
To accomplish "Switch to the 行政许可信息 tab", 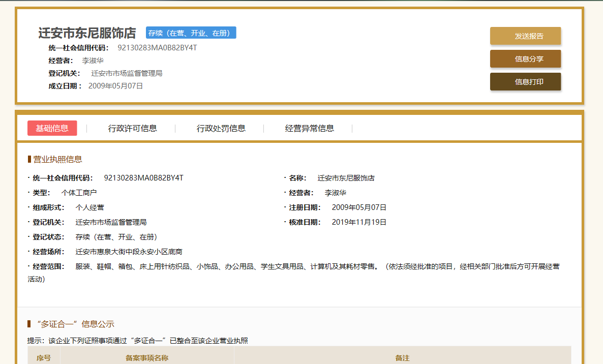I will pos(132,129).
